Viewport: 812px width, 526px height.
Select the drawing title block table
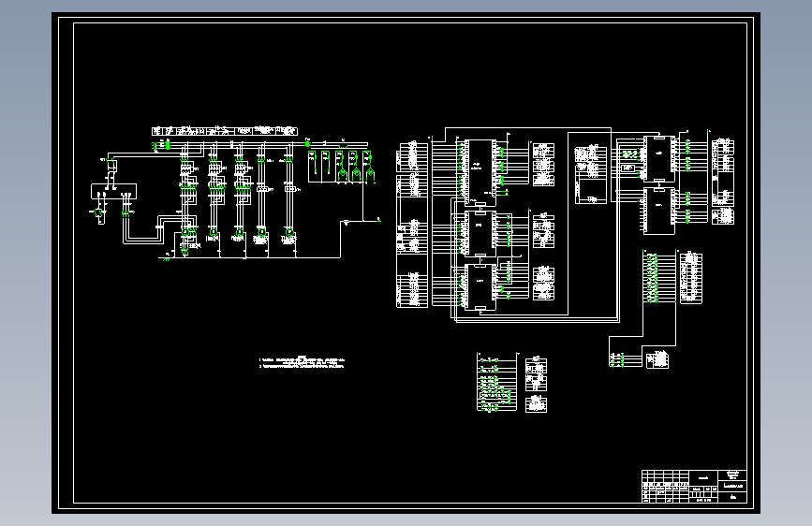[694, 486]
